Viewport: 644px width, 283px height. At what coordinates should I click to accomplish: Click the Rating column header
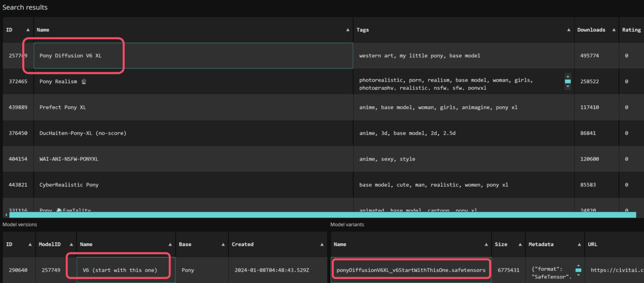pyautogui.click(x=631, y=30)
